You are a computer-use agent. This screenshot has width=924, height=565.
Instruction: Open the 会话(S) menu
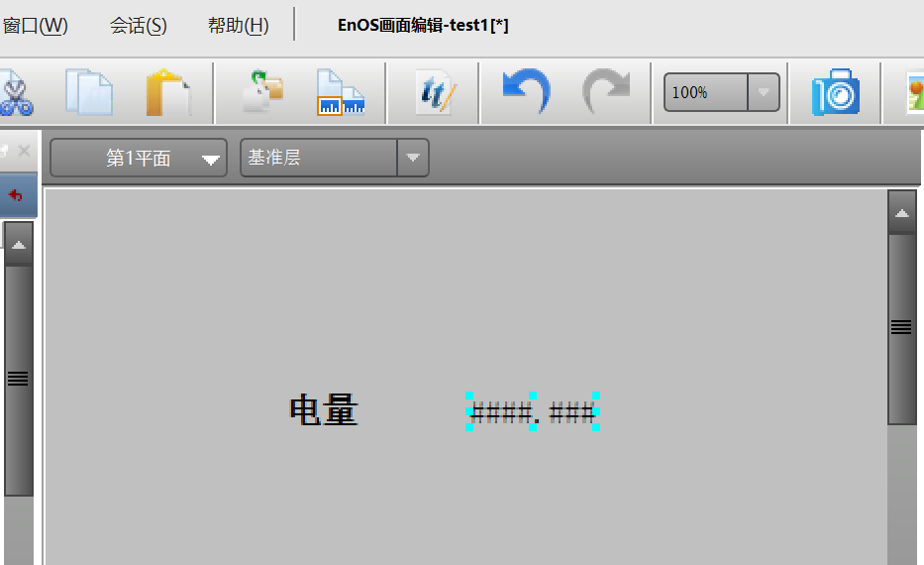tap(138, 26)
